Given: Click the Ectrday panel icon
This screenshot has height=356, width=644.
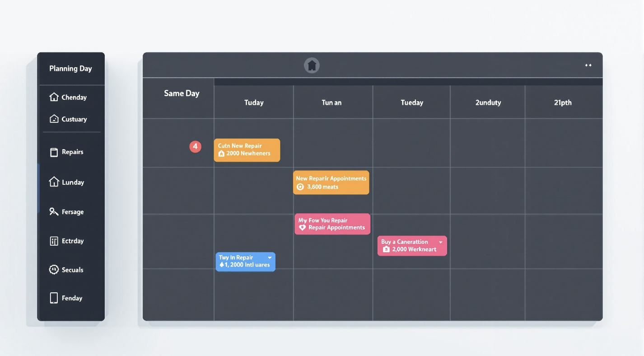Looking at the screenshot, I should [x=54, y=241].
